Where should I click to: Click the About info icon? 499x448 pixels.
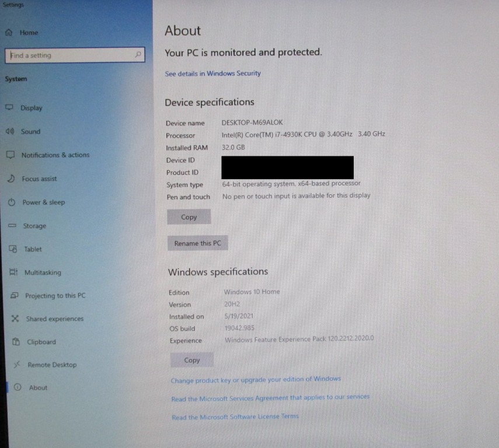point(18,387)
